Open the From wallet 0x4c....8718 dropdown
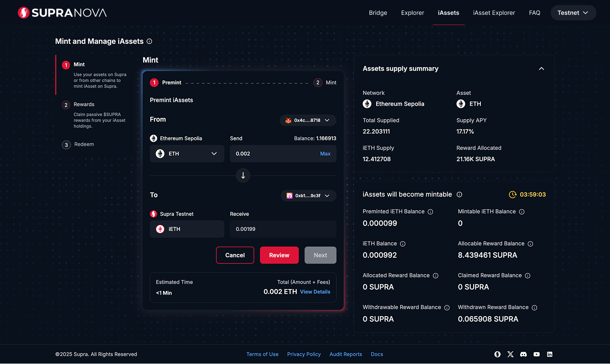Viewport: 610px width, 364px height. click(x=308, y=120)
